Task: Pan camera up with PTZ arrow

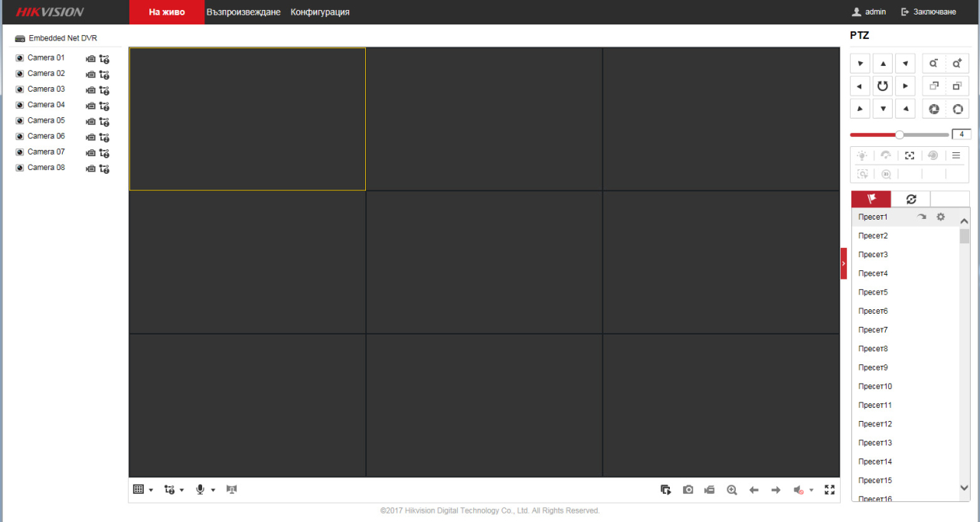Action: [883, 64]
